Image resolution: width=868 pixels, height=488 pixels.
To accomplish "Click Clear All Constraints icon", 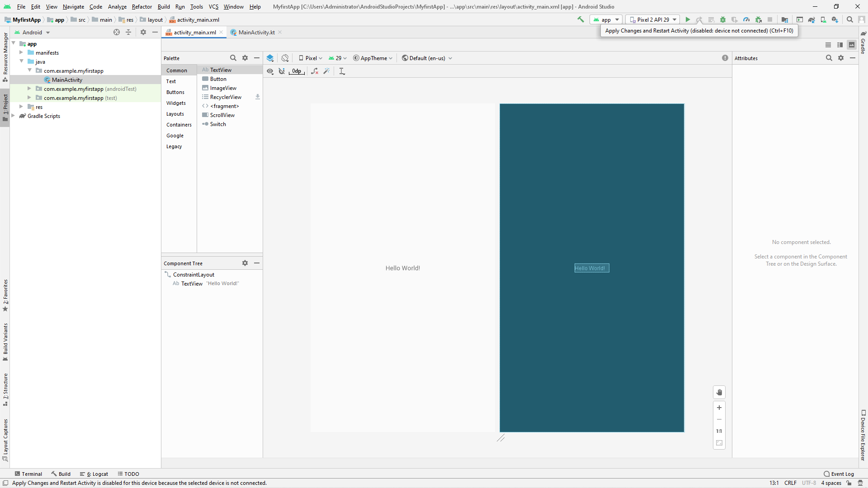I will click(315, 71).
